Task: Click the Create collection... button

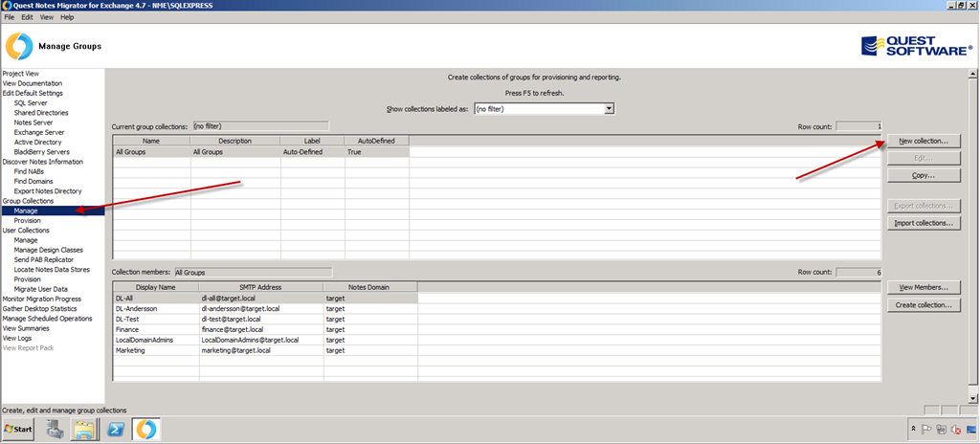Action: tap(924, 305)
